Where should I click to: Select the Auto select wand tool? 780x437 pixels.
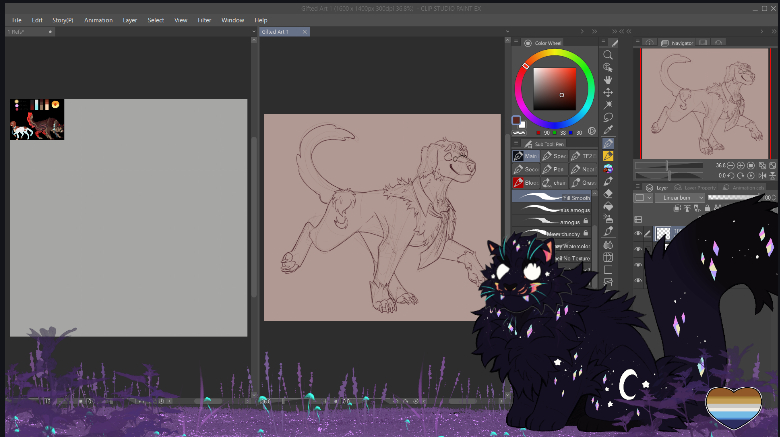(608, 105)
